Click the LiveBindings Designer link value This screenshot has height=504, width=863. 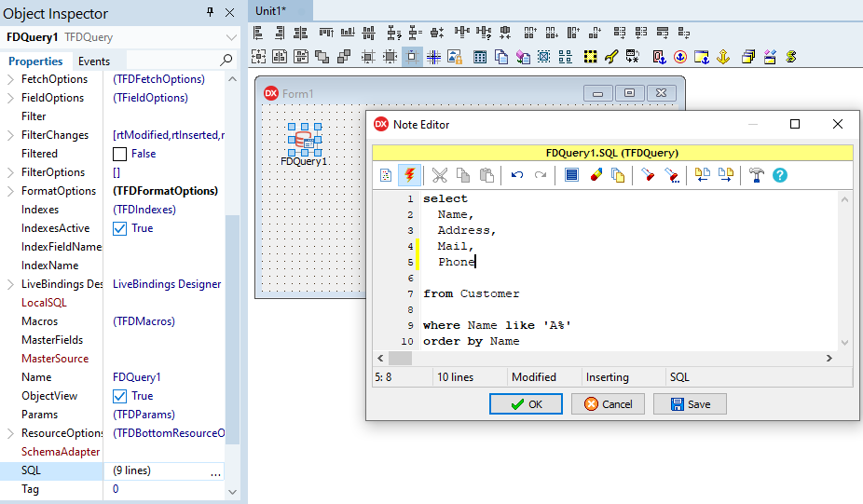(x=167, y=284)
